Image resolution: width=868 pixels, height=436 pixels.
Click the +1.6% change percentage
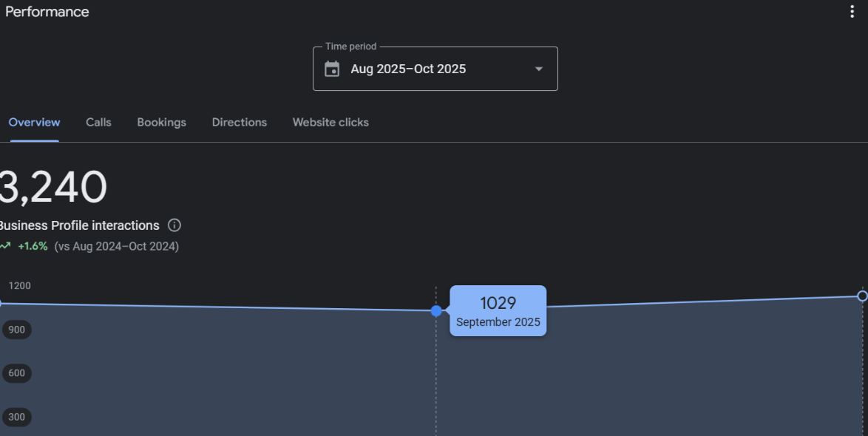point(33,247)
